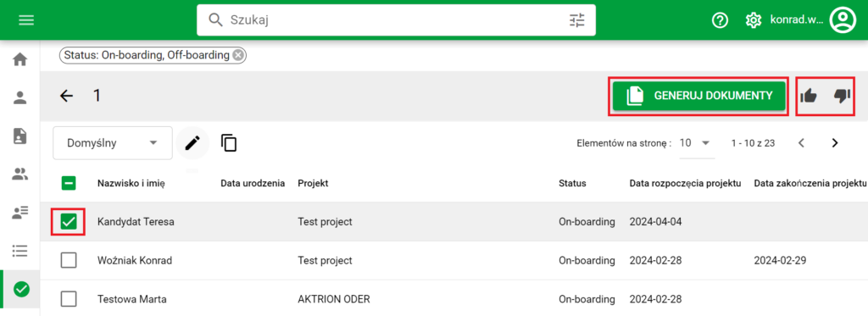
Task: Click the thumbs down reject icon
Action: coord(842,96)
